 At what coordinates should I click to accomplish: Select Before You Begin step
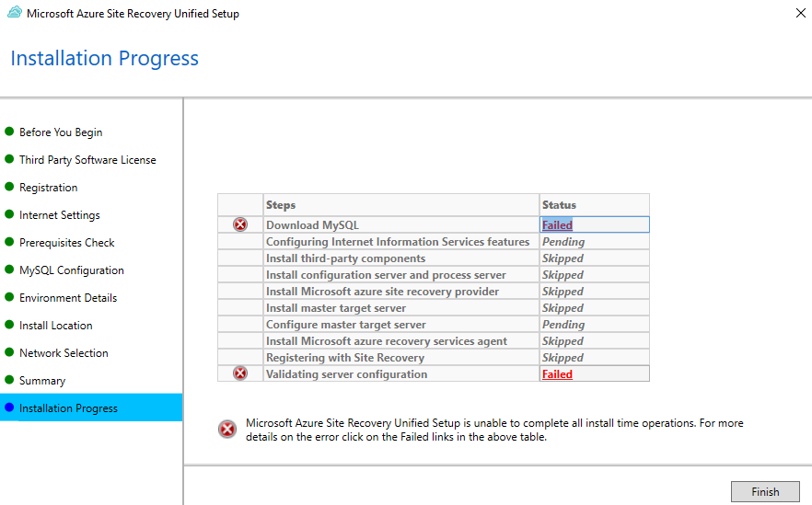[x=61, y=132]
